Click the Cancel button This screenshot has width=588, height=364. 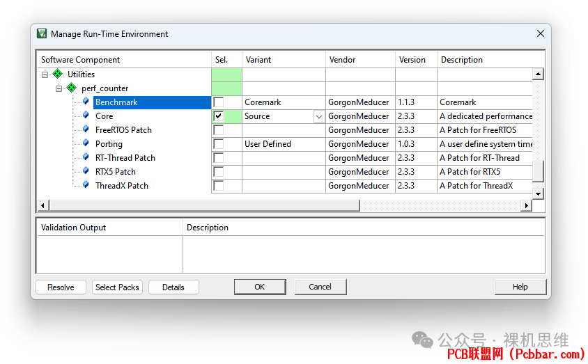coord(320,287)
